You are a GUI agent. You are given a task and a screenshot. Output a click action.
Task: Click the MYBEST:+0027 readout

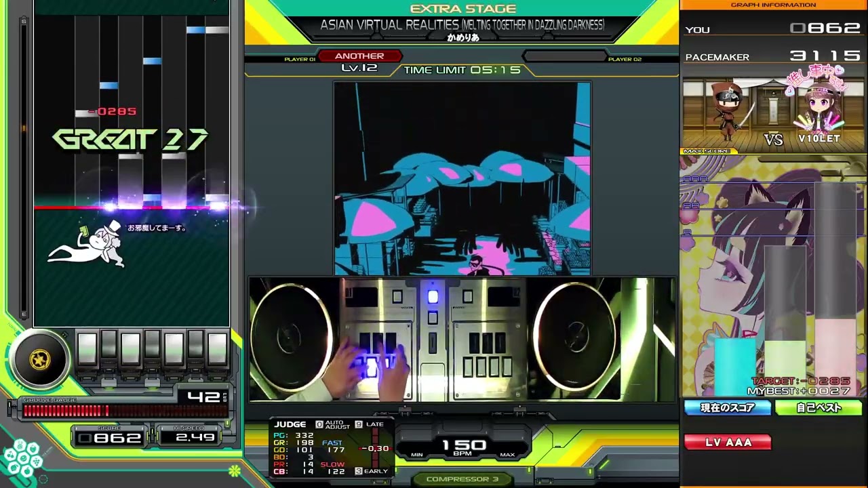pos(799,391)
